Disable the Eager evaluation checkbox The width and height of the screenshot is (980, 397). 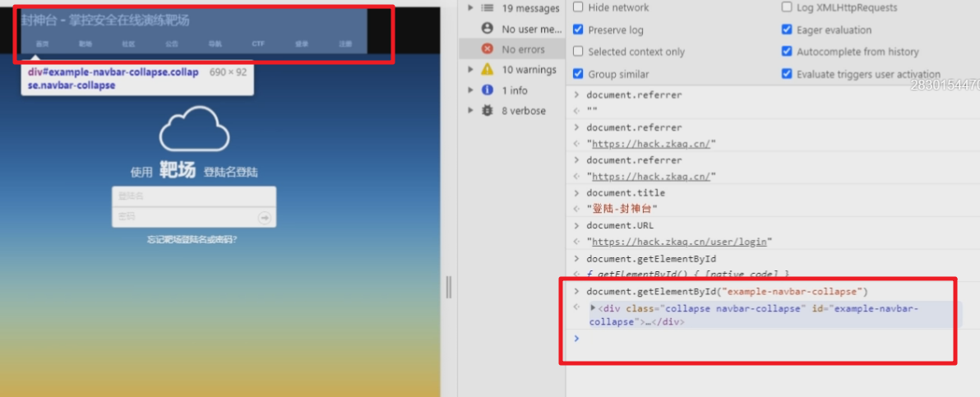coord(787,30)
